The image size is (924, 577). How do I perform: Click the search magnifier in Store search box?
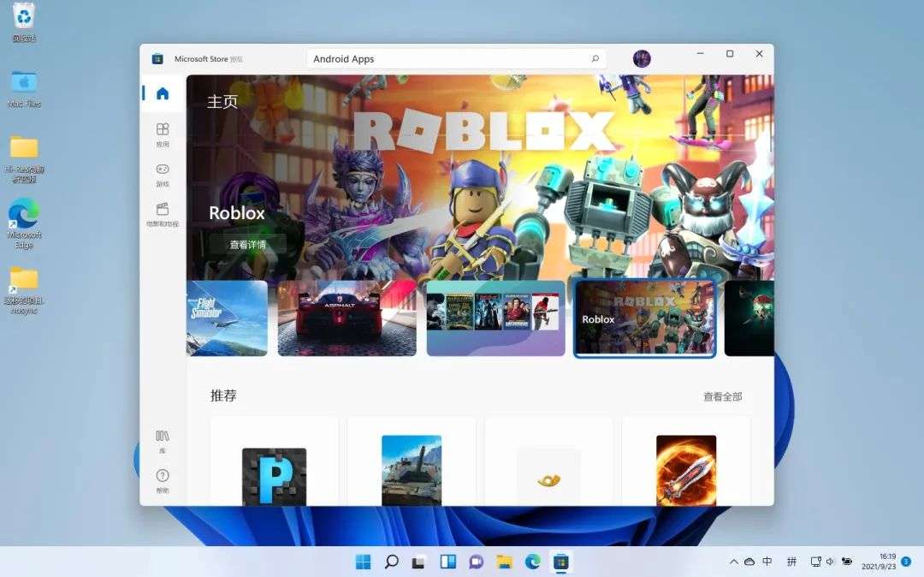pos(595,58)
